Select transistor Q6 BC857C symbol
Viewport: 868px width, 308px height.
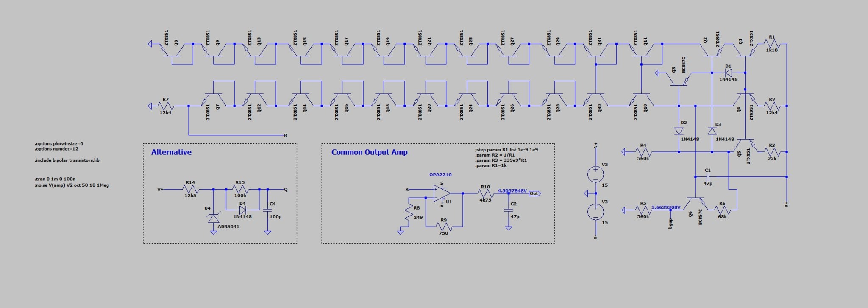[x=695, y=204]
